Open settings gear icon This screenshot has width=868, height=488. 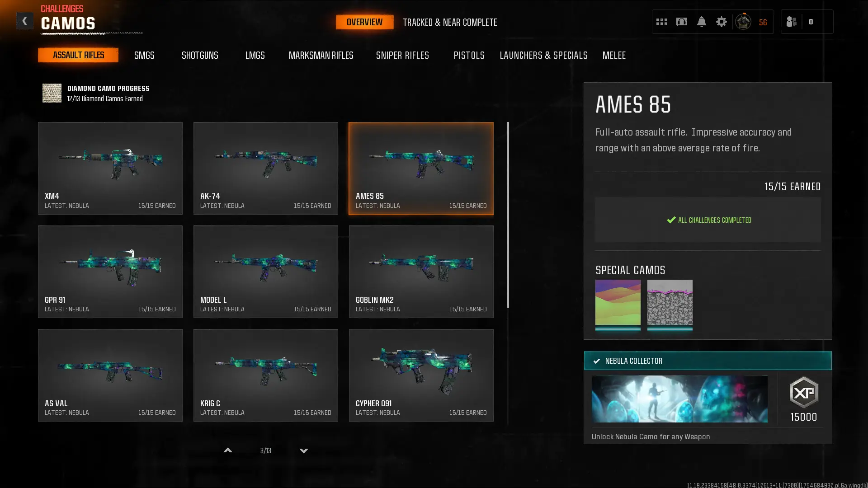(x=721, y=22)
